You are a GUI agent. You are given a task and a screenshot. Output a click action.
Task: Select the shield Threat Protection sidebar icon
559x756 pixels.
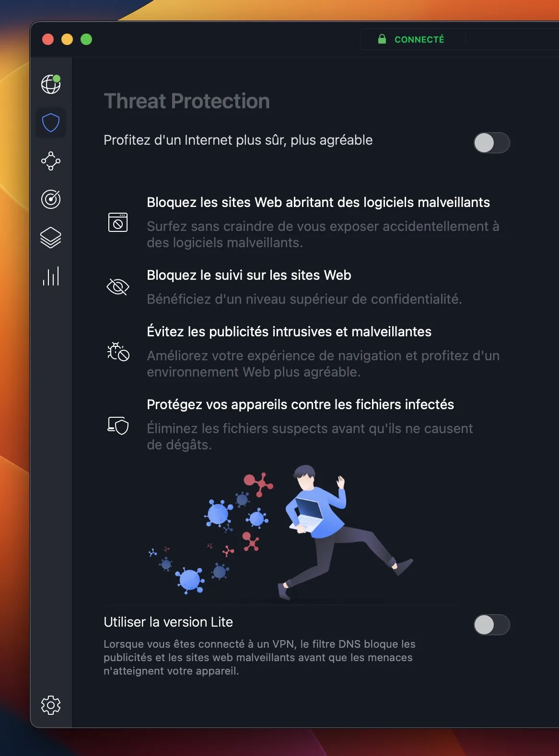(51, 123)
